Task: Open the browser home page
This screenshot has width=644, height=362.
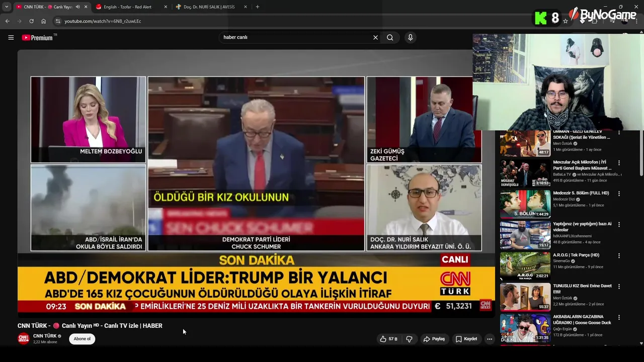Action: coord(43,21)
